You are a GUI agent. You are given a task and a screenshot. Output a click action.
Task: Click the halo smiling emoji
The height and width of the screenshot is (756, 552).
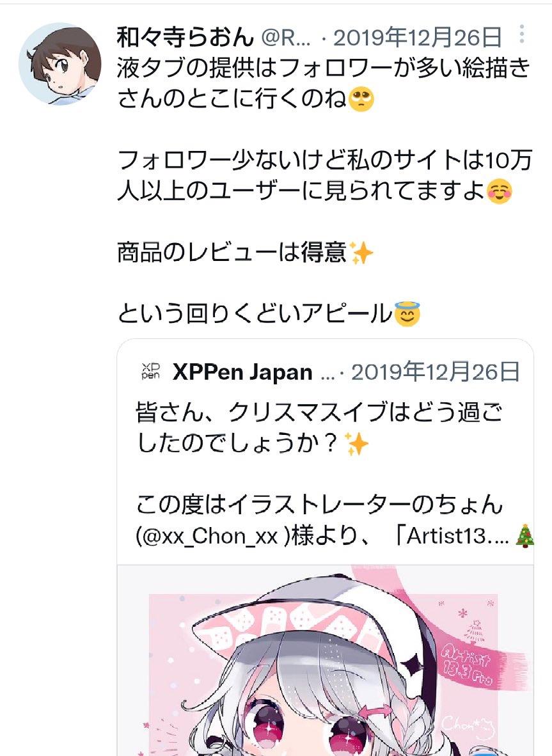(x=407, y=313)
